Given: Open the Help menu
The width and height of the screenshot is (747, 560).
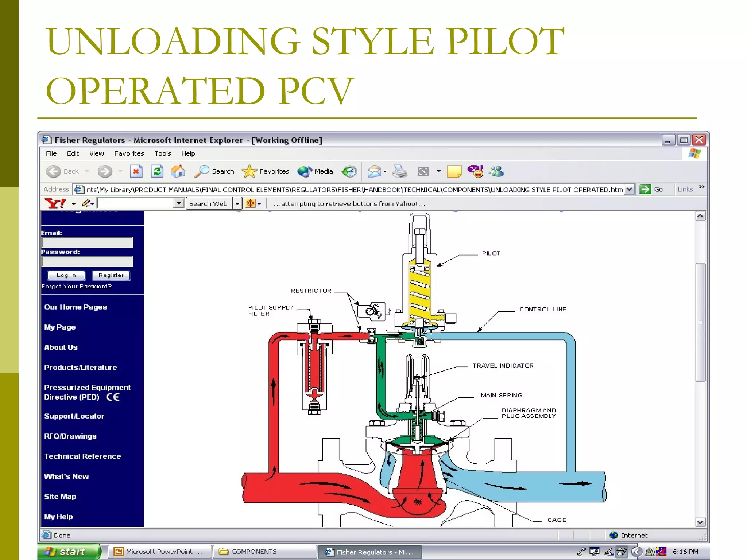Looking at the screenshot, I should click(188, 153).
